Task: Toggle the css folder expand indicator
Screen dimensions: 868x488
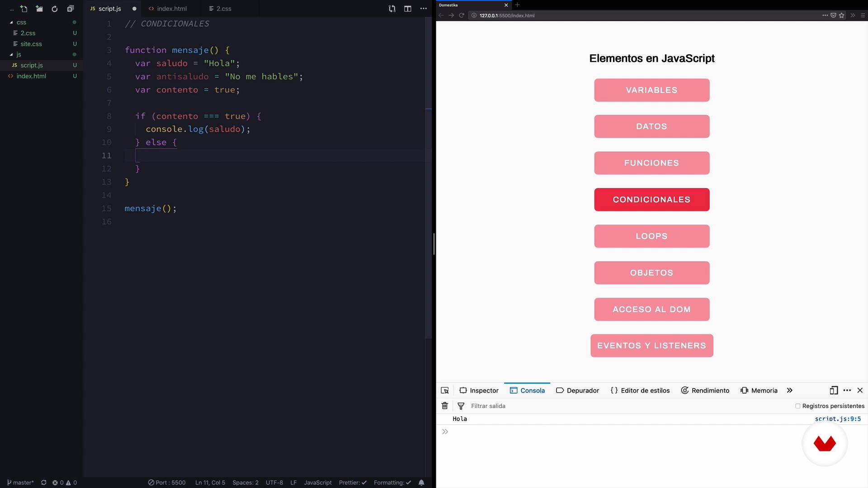Action: [x=11, y=22]
